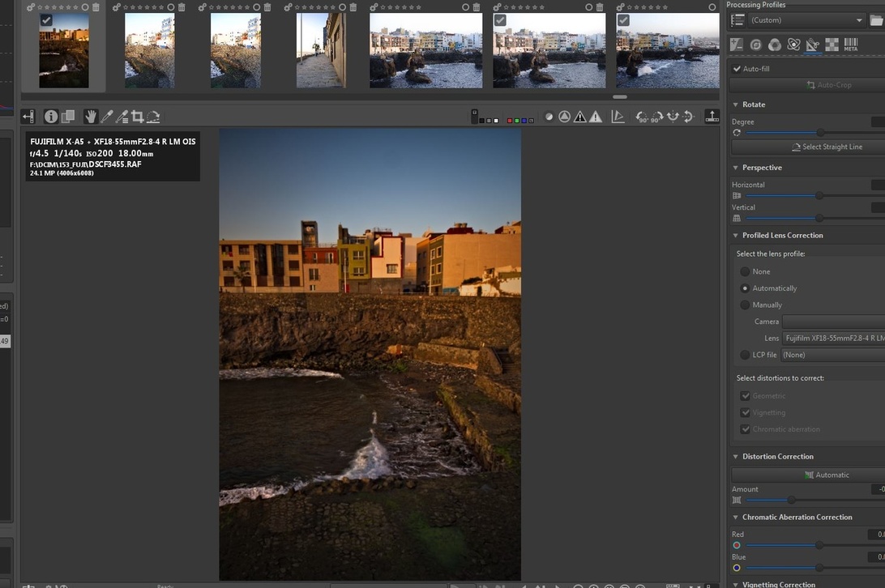
Task: Click the load profile folder icon
Action: (876, 20)
